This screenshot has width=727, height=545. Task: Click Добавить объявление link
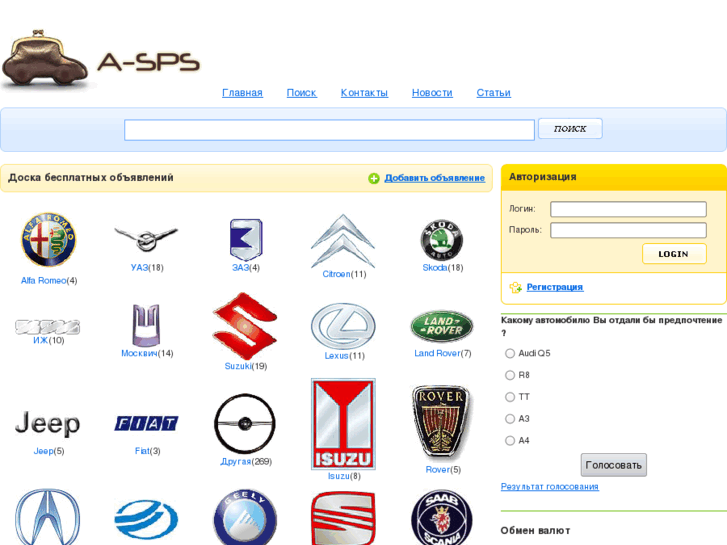pos(435,178)
